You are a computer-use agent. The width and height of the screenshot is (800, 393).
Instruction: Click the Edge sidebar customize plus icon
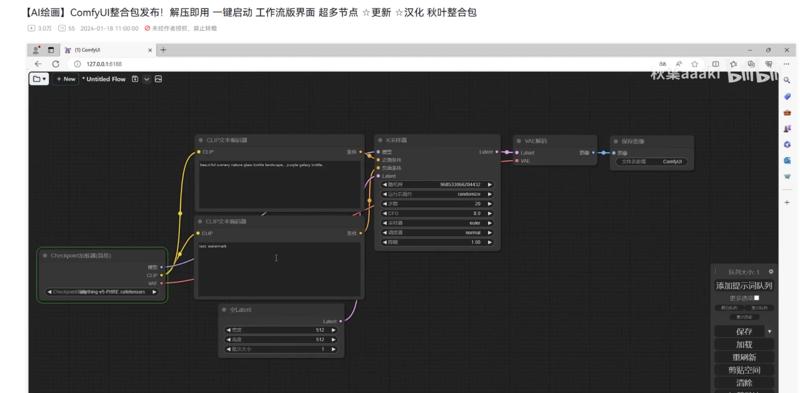point(787,203)
